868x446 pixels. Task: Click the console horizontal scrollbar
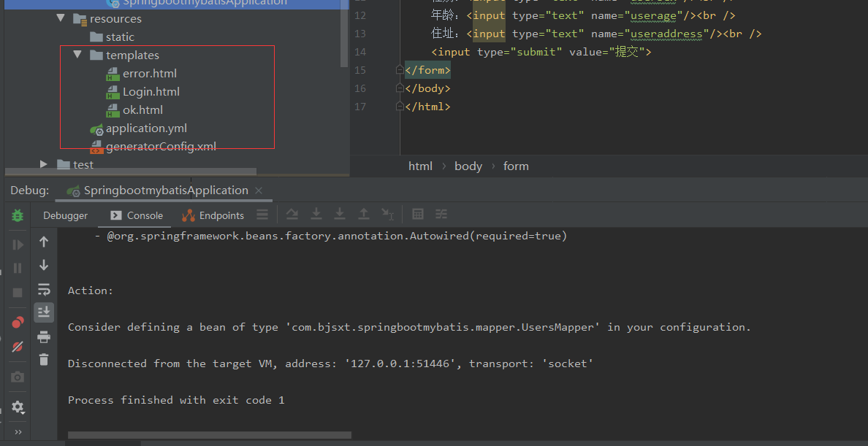[209, 435]
